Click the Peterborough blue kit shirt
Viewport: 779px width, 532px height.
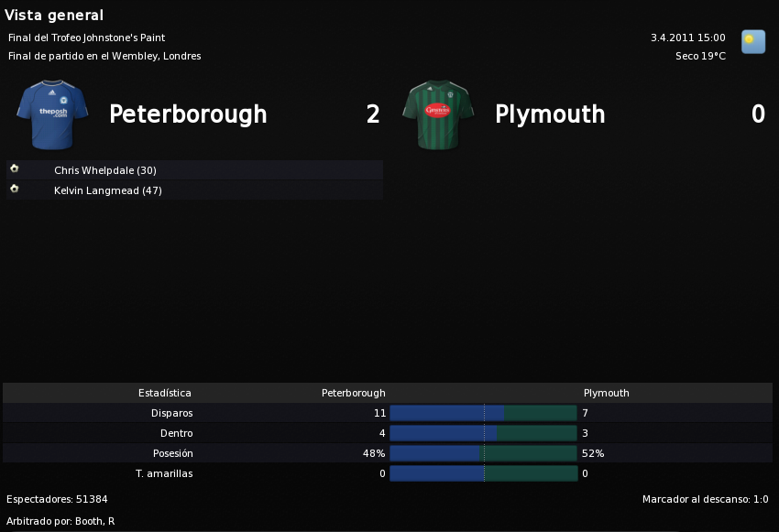52,114
